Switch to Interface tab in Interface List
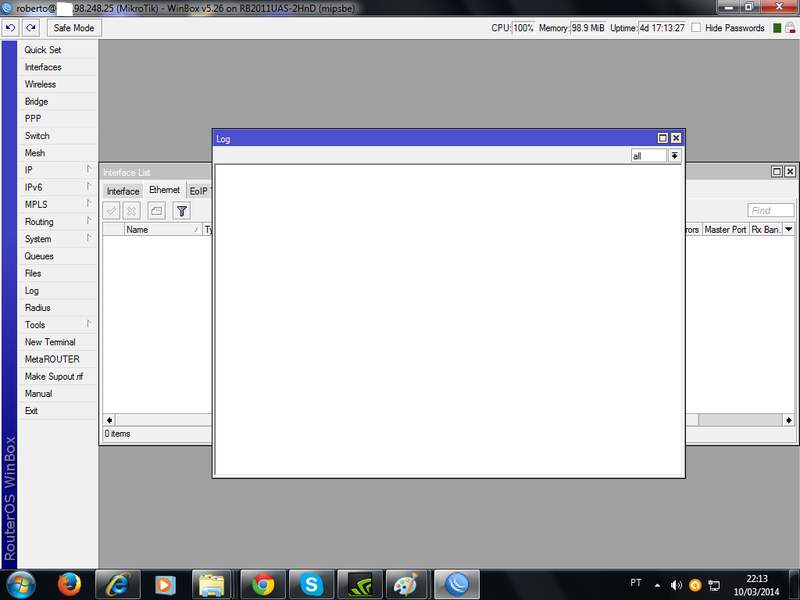The width and height of the screenshot is (800, 600). [x=123, y=191]
